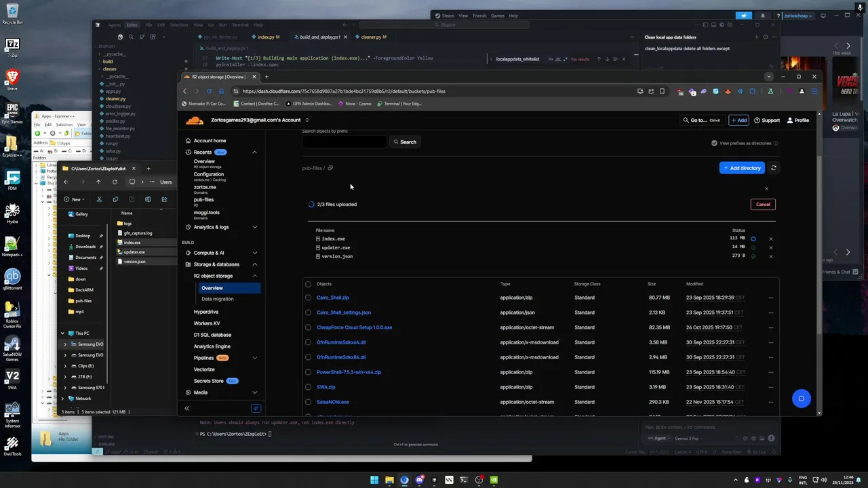Open File Explorer from the taskbar
Viewport: 868px width, 488px height.
pos(389,480)
